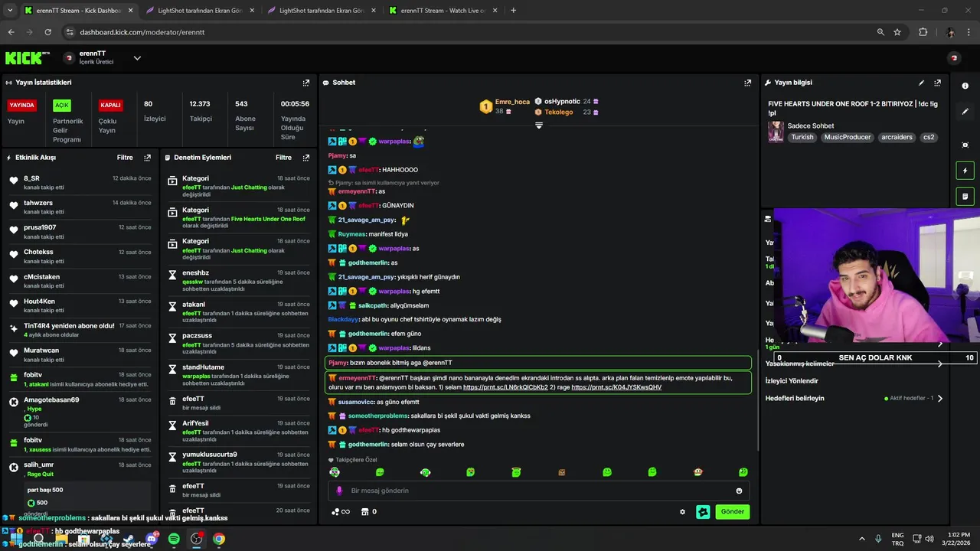Click the pencil icon in right sidebar
This screenshot has height=551, width=980.
(965, 112)
